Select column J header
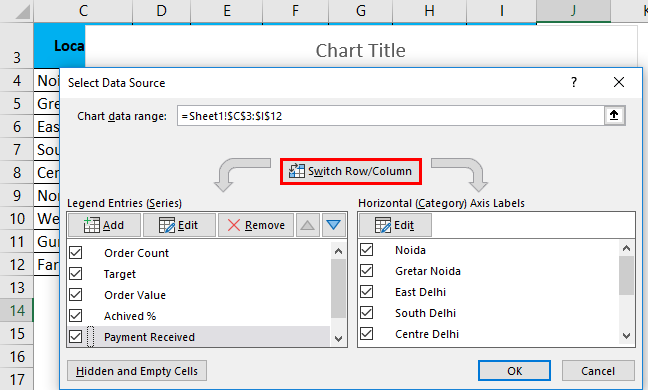The height and width of the screenshot is (390, 648). tap(573, 11)
